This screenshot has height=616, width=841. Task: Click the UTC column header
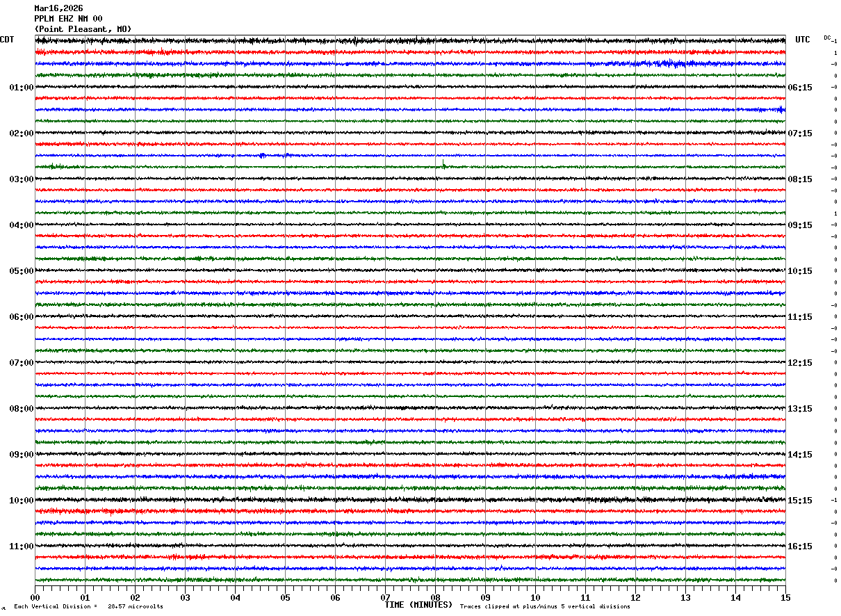[803, 40]
